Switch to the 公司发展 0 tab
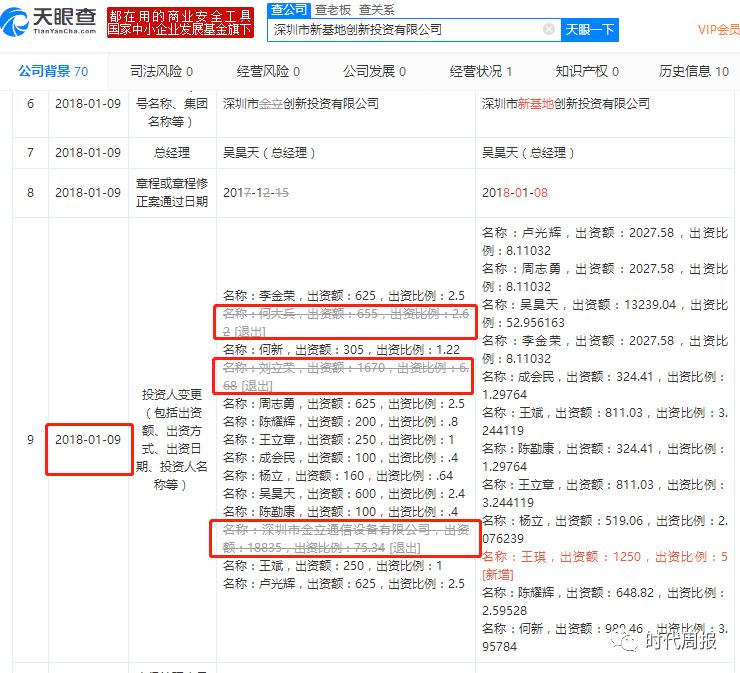The image size is (740, 673). click(x=374, y=71)
